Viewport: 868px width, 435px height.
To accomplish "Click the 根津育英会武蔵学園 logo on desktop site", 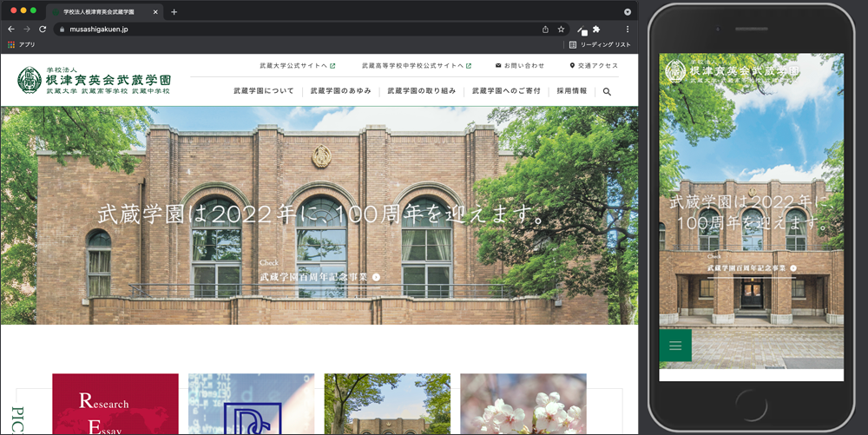I will pyautogui.click(x=94, y=80).
